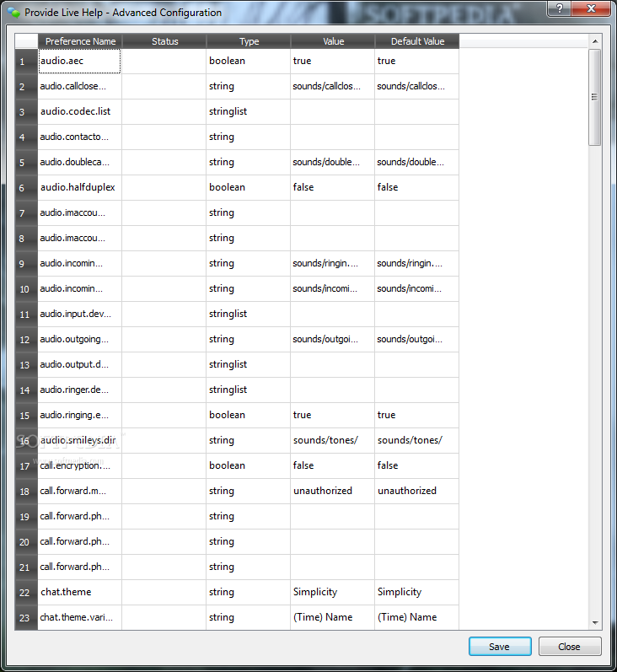Viewport: 617px width, 672px height.
Task: Select row header number 23
Action: pyautogui.click(x=26, y=617)
